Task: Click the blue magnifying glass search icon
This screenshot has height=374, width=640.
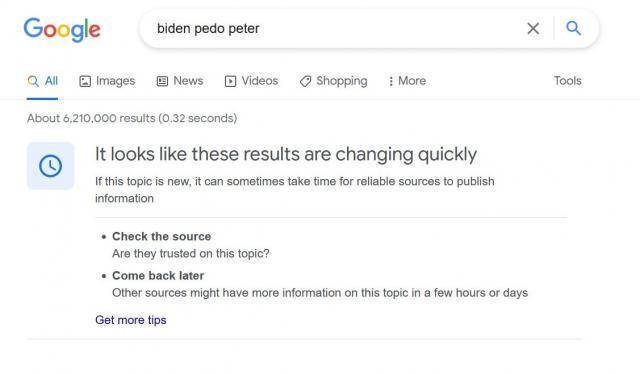Action: [573, 28]
